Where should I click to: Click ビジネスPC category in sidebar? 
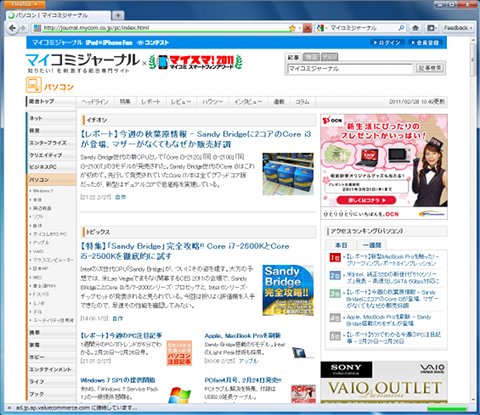(51, 167)
